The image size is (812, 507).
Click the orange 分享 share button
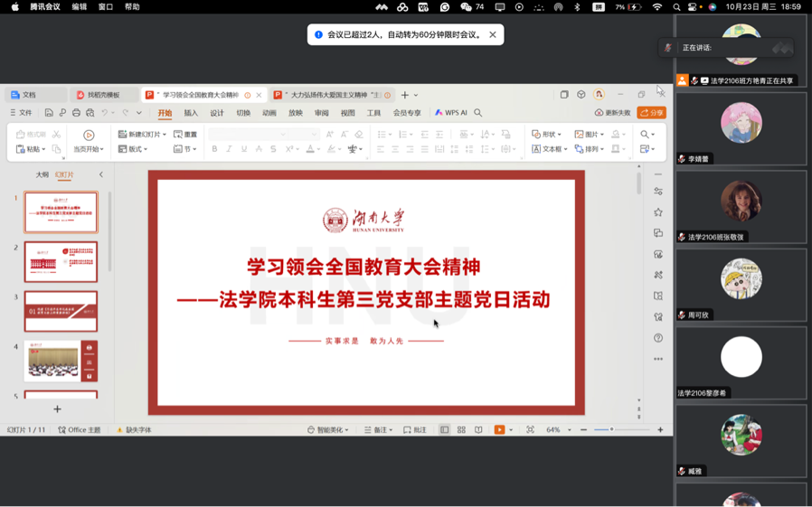point(651,113)
